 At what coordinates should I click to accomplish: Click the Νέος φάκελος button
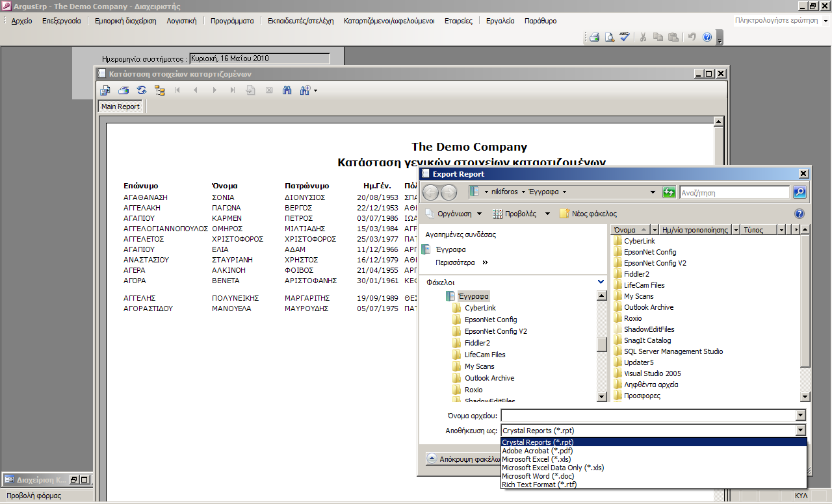click(588, 214)
